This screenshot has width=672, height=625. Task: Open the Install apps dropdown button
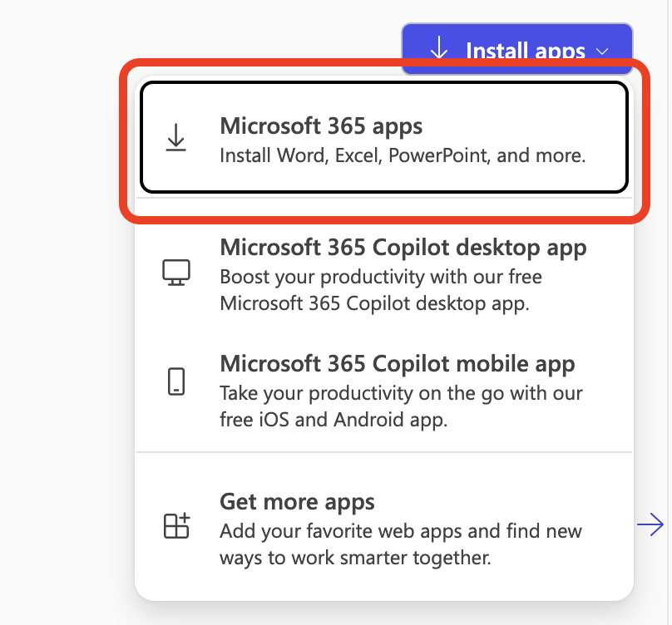516,48
